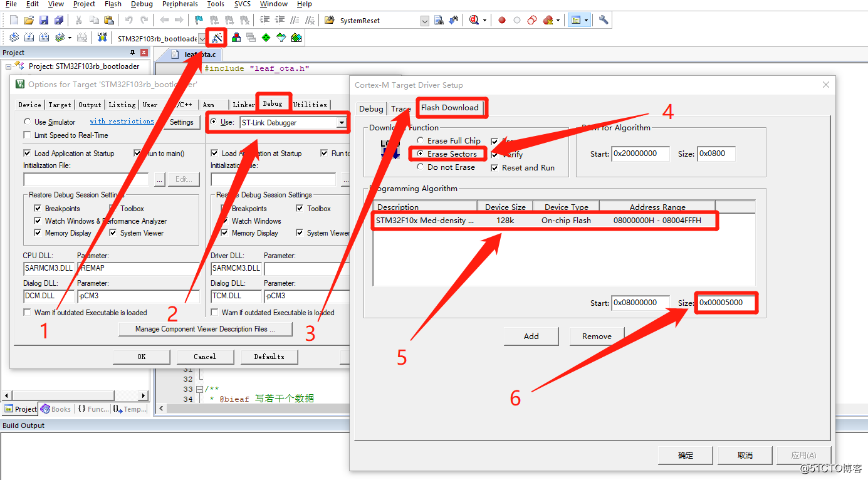Save the current file with floppy icon
The height and width of the screenshot is (480, 868).
click(x=44, y=20)
